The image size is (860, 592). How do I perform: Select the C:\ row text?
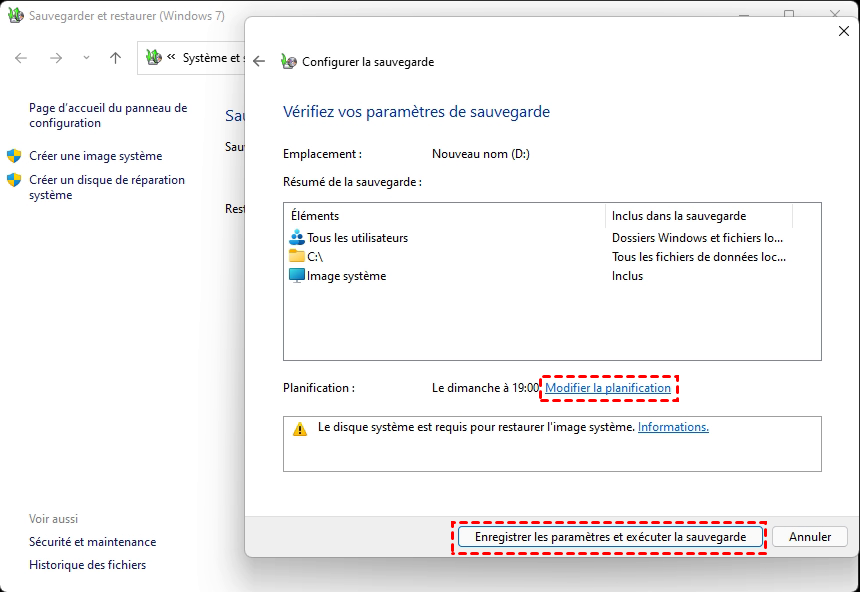click(315, 257)
